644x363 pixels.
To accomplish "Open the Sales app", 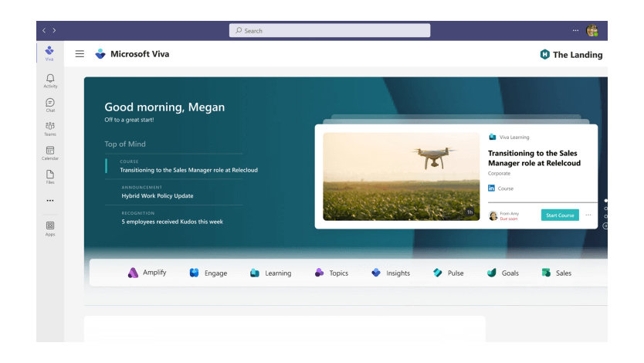I will click(x=557, y=273).
